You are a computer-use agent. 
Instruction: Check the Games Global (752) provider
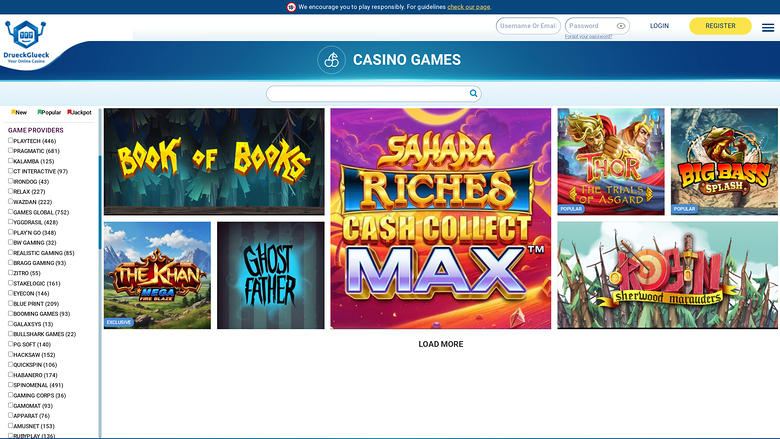(10, 212)
